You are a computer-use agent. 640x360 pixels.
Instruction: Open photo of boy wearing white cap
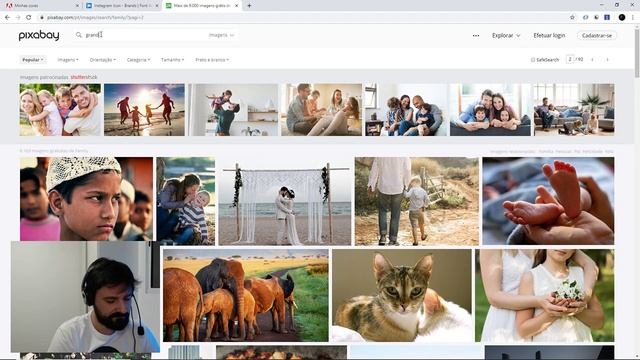86,199
